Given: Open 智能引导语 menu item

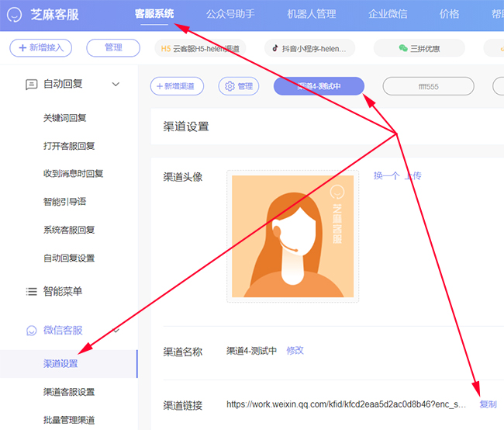Looking at the screenshot, I should [64, 202].
